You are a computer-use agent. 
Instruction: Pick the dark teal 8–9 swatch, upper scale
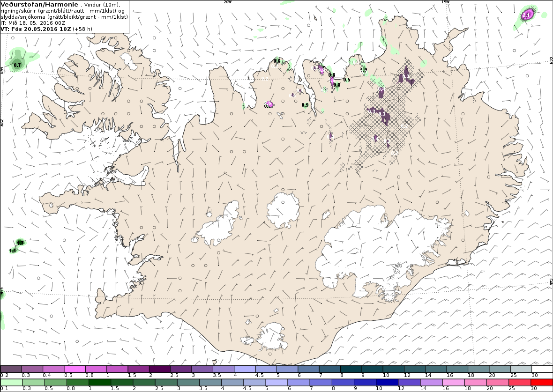[351, 369]
